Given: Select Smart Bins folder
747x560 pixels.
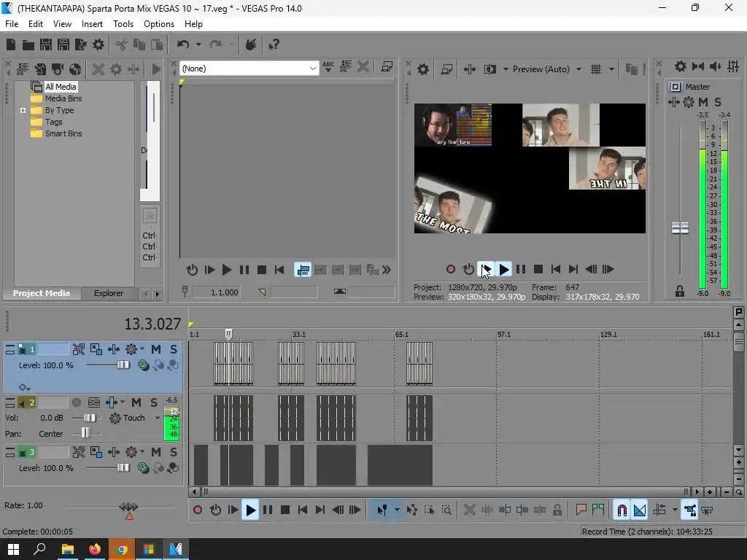Looking at the screenshot, I should pyautogui.click(x=63, y=134).
